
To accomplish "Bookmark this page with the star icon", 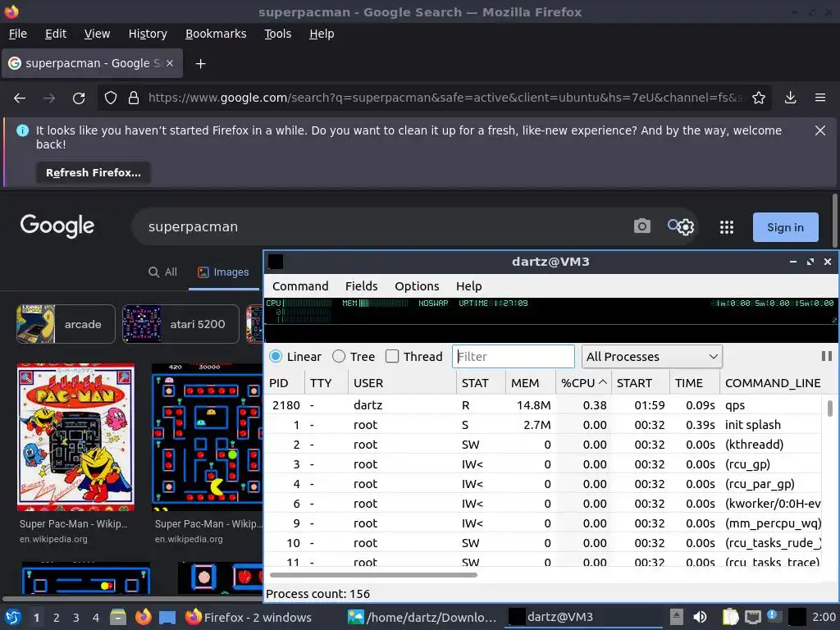I will coord(759,98).
